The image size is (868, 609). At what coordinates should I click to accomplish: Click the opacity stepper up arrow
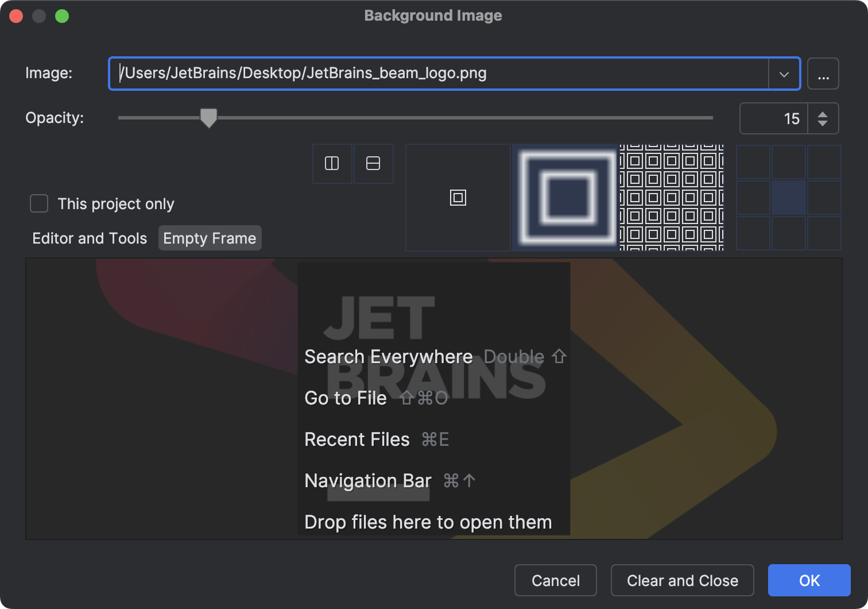[823, 113]
